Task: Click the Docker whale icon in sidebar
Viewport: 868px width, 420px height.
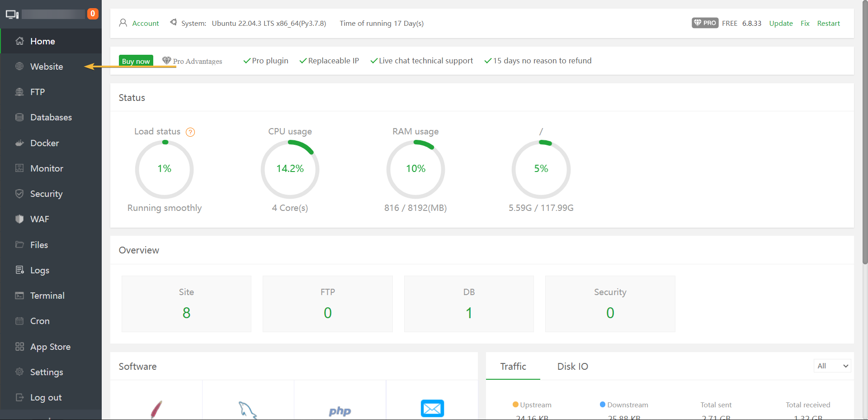Action: tap(19, 143)
